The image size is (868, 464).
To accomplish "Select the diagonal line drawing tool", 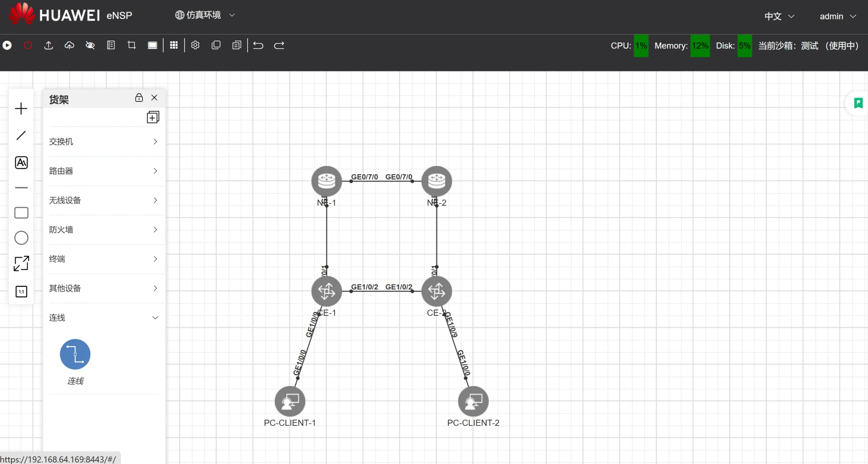I will click(x=21, y=135).
